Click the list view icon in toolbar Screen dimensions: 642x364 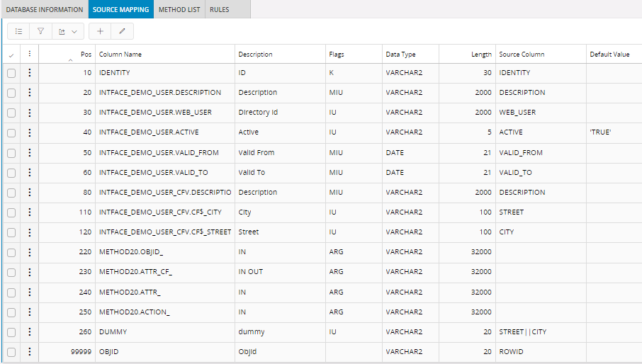coord(18,31)
